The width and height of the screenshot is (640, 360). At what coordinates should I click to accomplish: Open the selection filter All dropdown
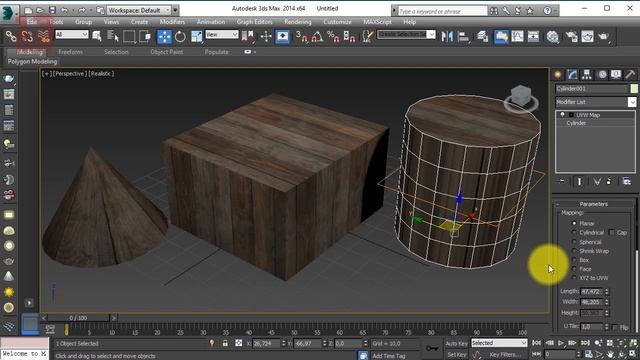(x=72, y=35)
